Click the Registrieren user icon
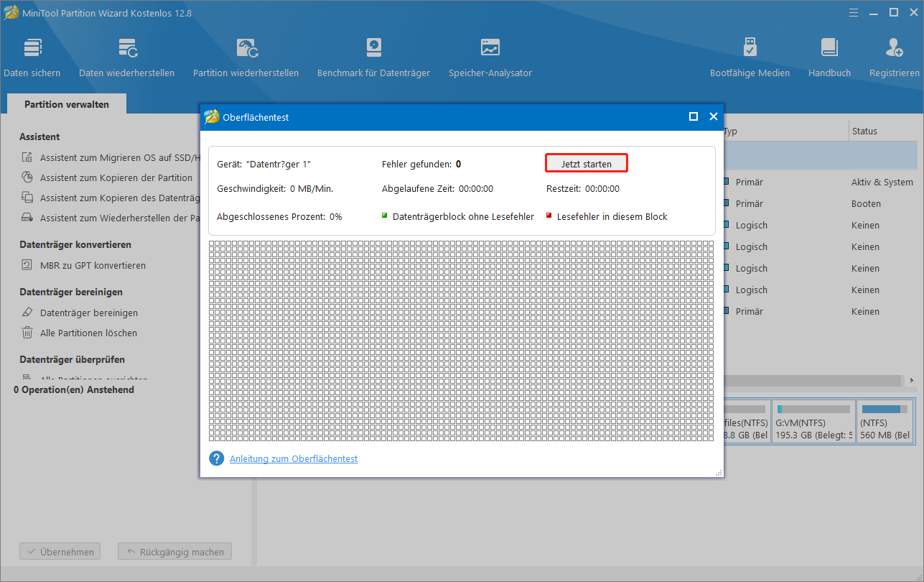Screen dimensions: 924x582 (895, 57)
